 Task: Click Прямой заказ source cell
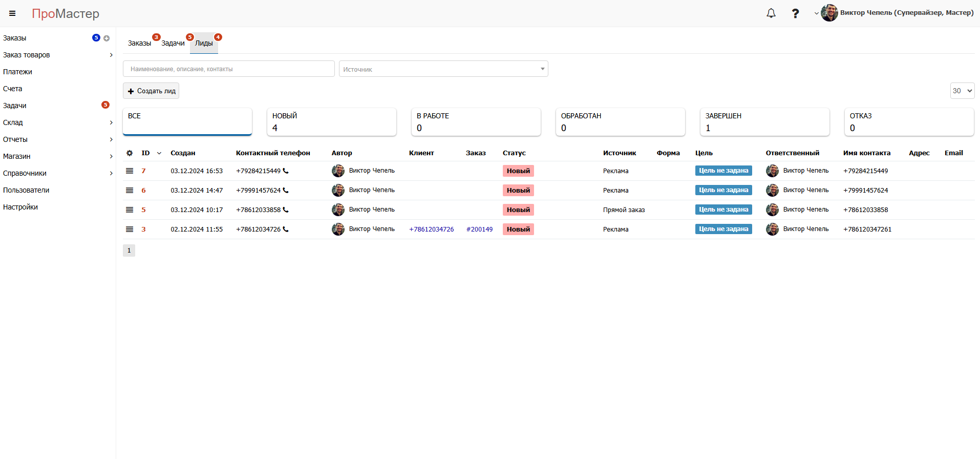(624, 210)
